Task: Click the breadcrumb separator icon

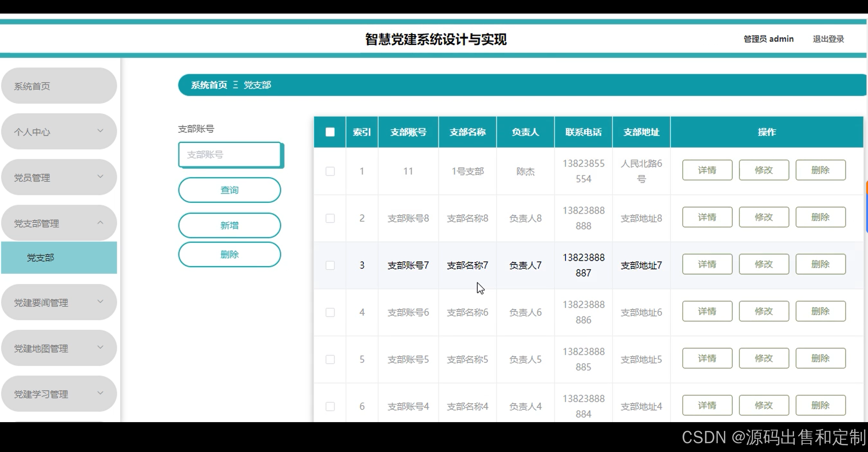Action: [x=235, y=85]
